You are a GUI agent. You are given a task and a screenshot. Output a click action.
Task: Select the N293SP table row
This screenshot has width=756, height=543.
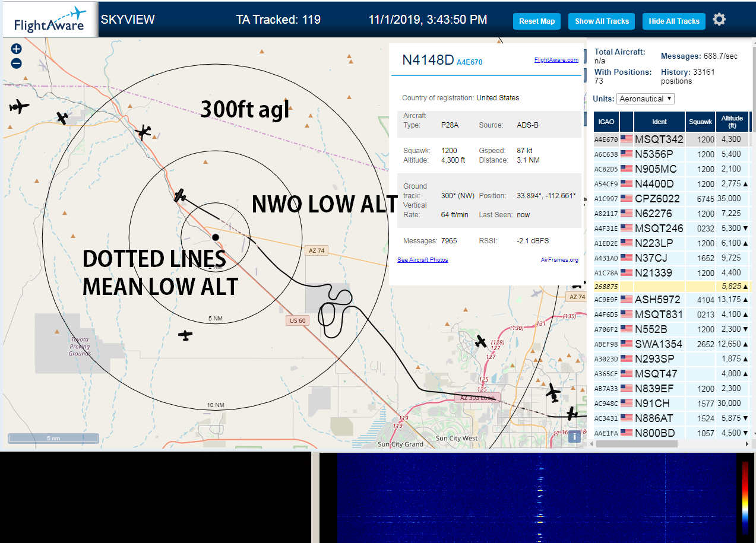coord(672,359)
